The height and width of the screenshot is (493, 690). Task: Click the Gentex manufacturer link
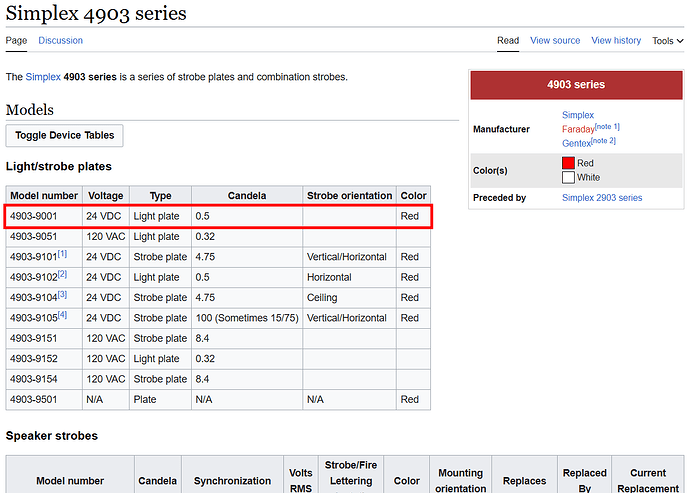pyautogui.click(x=577, y=143)
